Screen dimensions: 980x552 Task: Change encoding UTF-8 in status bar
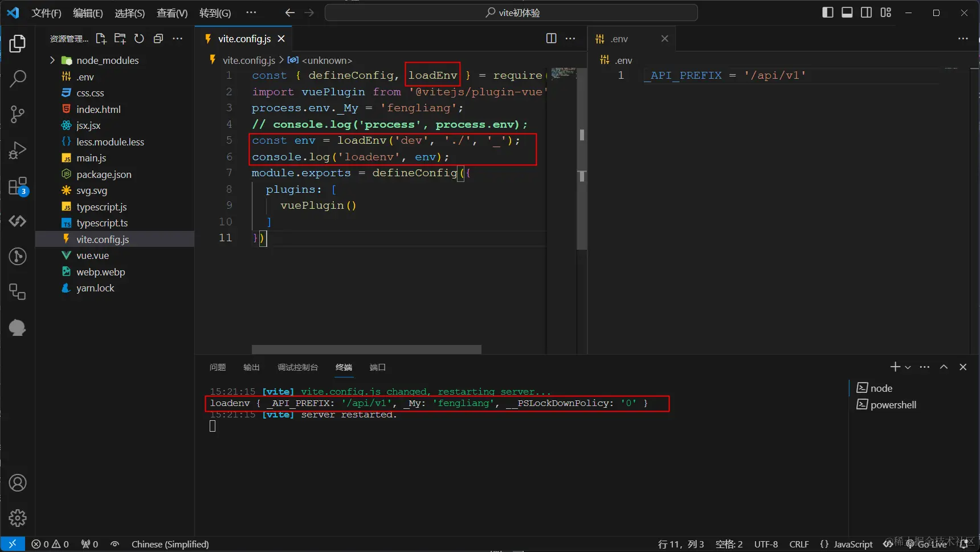(766, 544)
